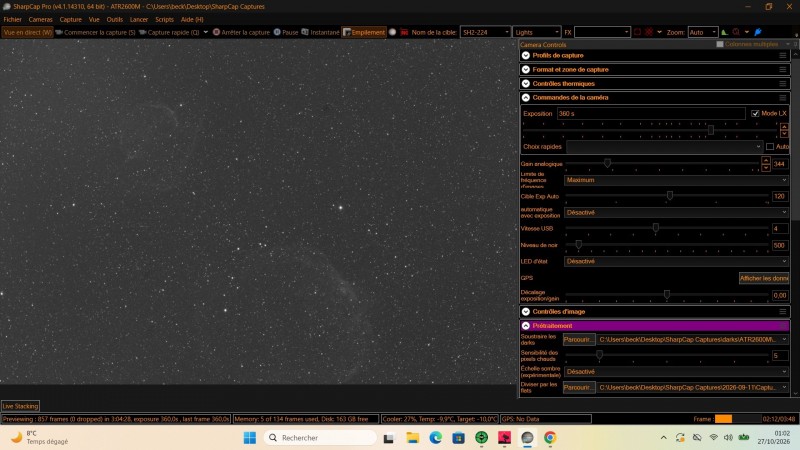Open the Capture menu
Viewport: 800px width, 450px height.
[70, 19]
